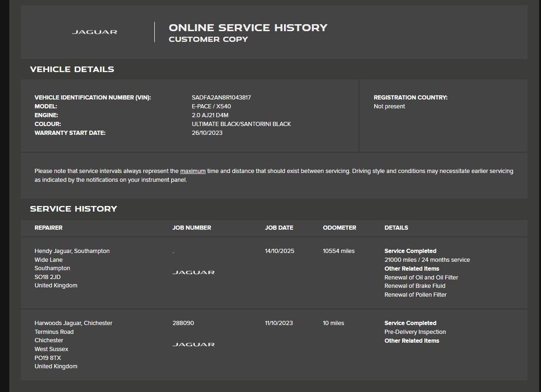Image resolution: width=541 pixels, height=392 pixels.
Task: Click the SERVICE HISTORY section heading
Action: point(73,209)
